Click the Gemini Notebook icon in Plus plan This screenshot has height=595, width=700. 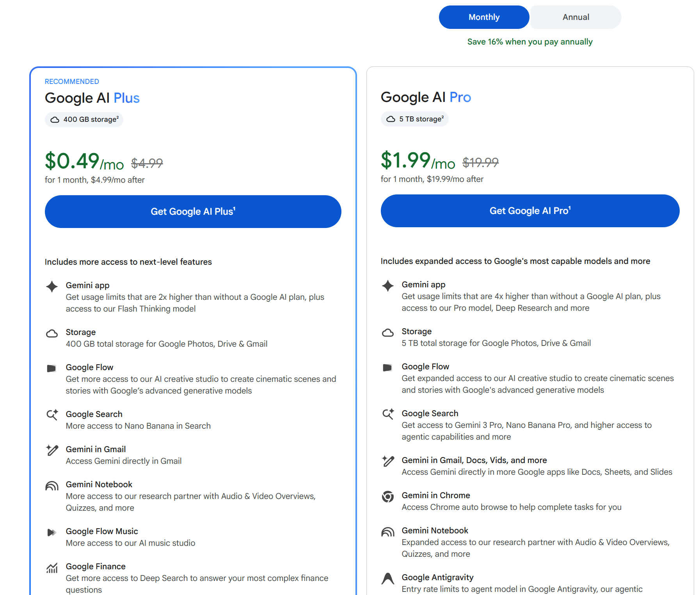[52, 486]
